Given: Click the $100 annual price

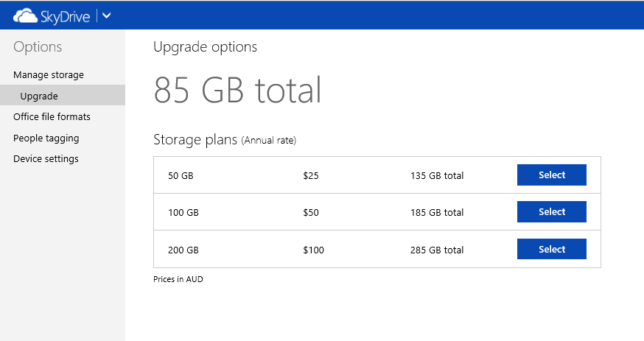Looking at the screenshot, I should (313, 250).
